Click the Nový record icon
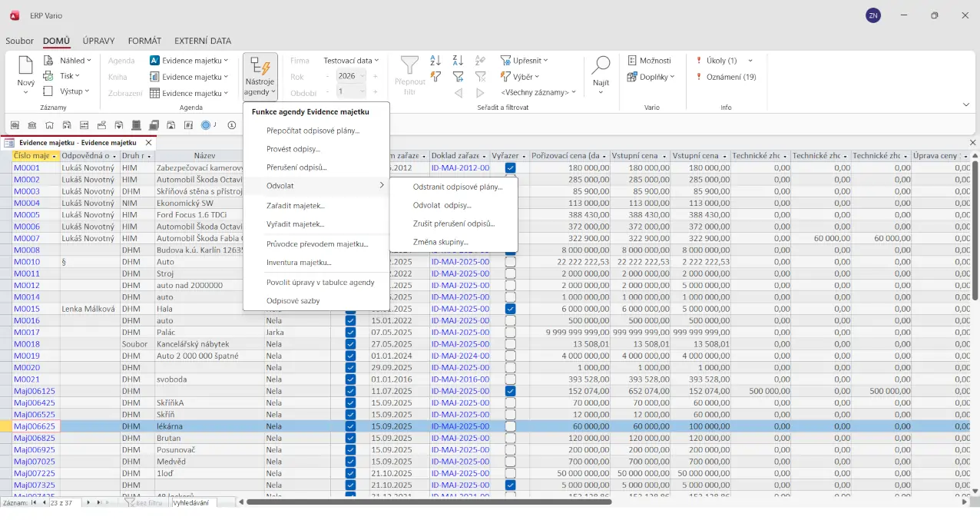The width and height of the screenshot is (980, 520). [25, 66]
